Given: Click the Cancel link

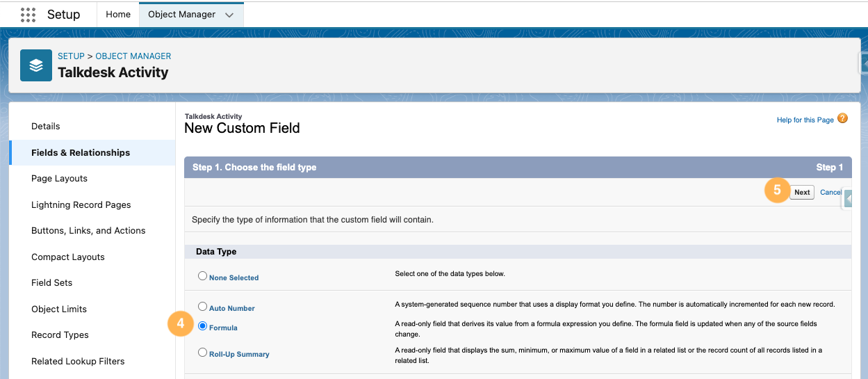Looking at the screenshot, I should 830,193.
